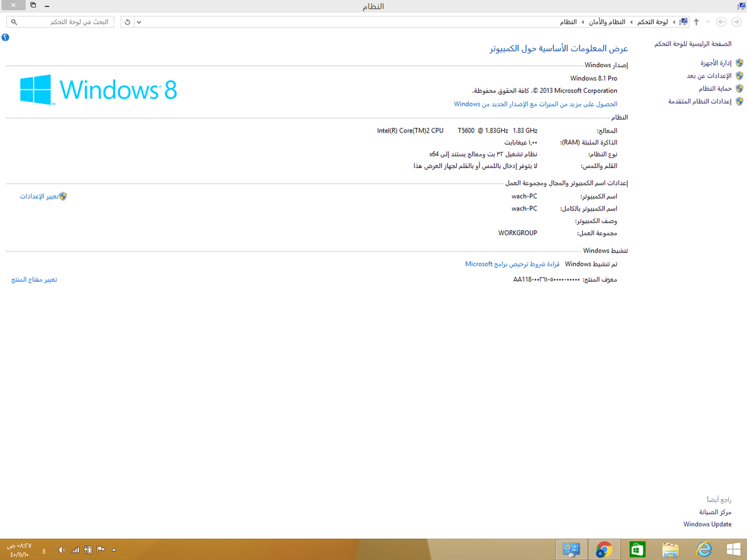The height and width of the screenshot is (560, 747).
Task: Click the system icon in title bar
Action: (741, 5)
